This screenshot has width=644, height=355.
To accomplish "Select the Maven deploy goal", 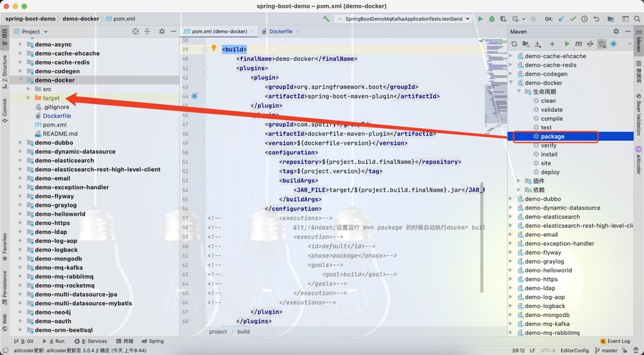I will (x=551, y=172).
